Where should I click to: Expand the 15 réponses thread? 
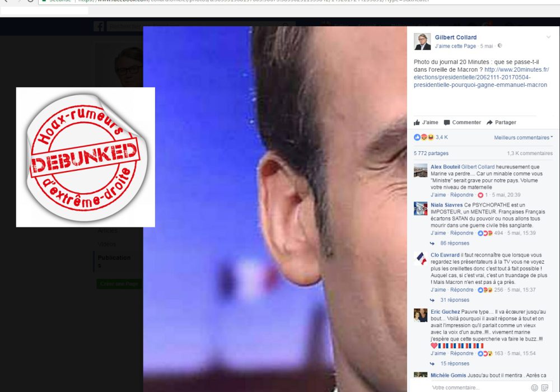coord(455,363)
